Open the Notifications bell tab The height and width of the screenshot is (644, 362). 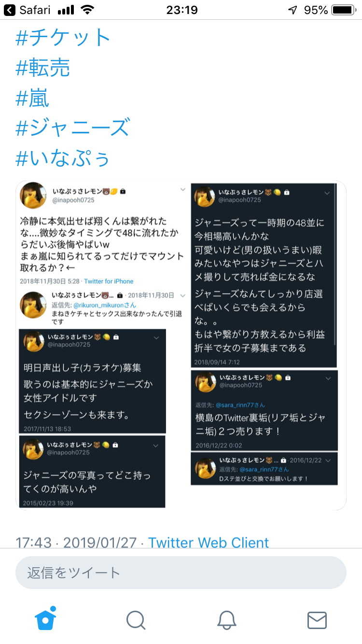(x=226, y=620)
